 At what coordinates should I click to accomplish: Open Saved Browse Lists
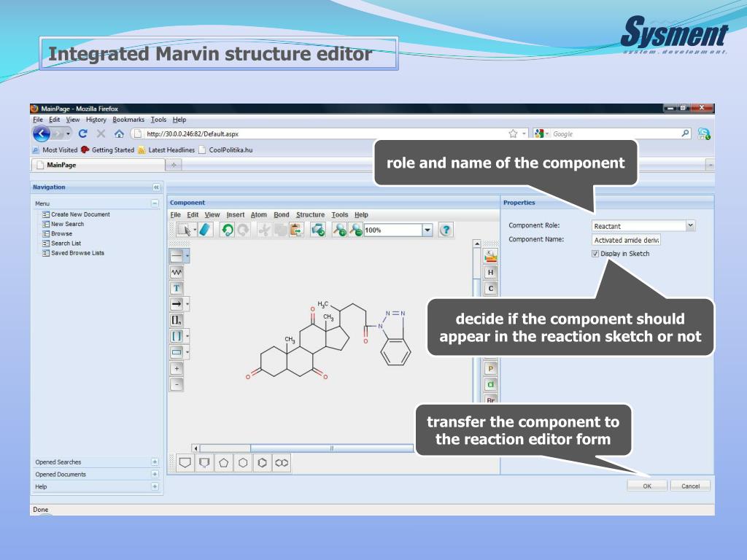point(77,253)
